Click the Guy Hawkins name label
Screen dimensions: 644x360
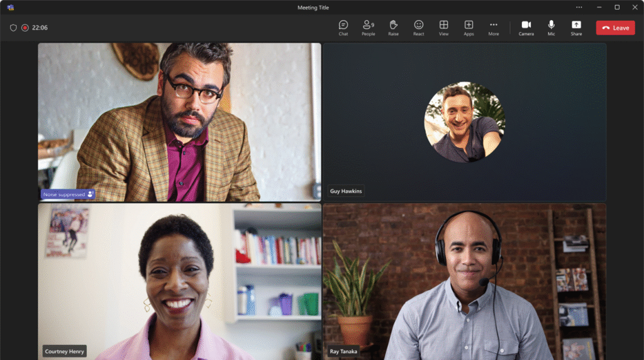pos(346,191)
